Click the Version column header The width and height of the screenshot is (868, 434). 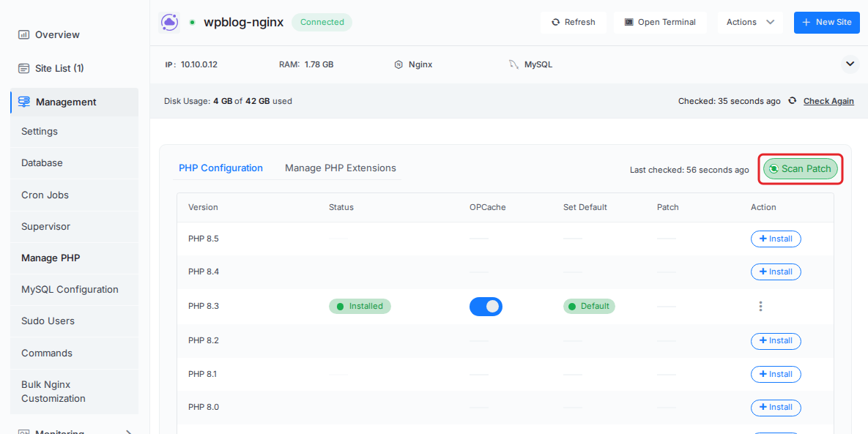[x=203, y=207]
